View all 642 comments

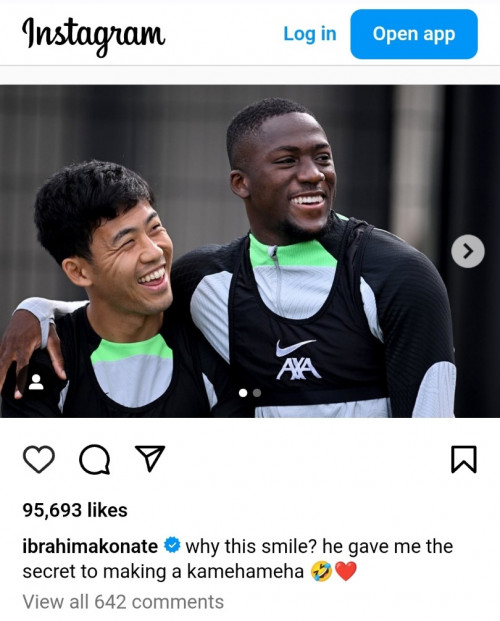tap(123, 602)
